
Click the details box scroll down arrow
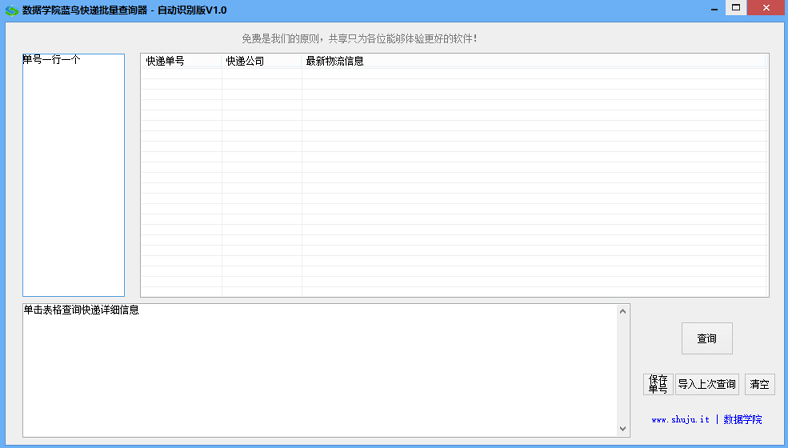tap(623, 429)
